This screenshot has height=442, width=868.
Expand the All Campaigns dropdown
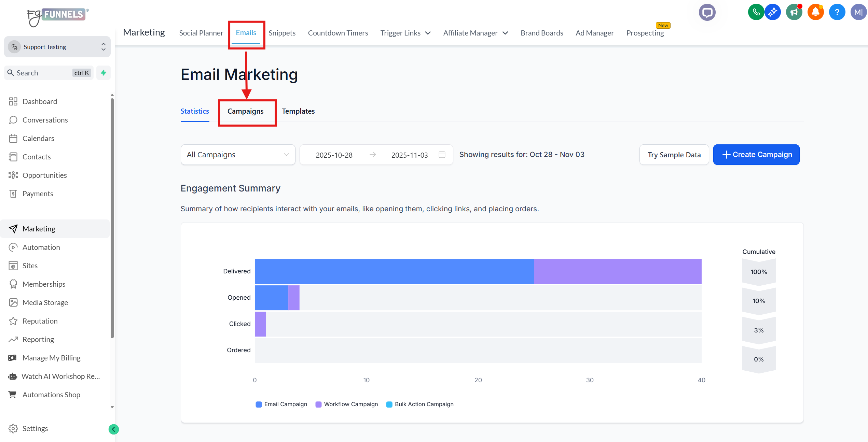[238, 155]
